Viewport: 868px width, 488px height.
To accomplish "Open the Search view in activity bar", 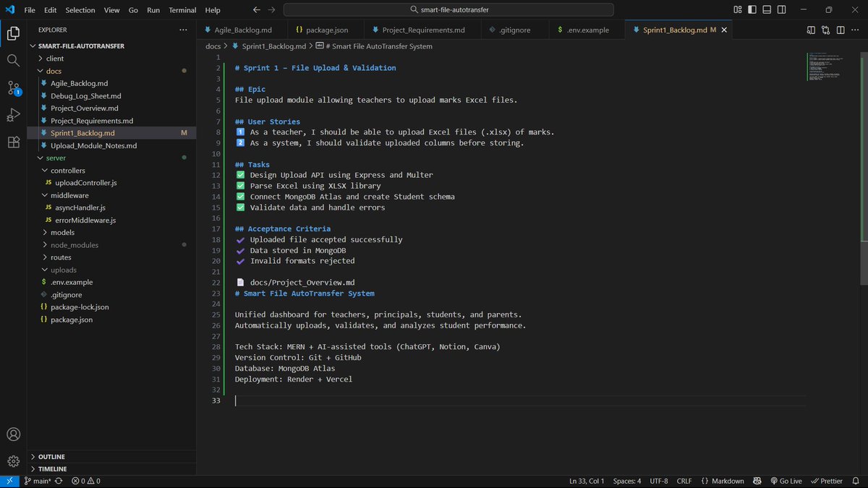I will [x=13, y=61].
